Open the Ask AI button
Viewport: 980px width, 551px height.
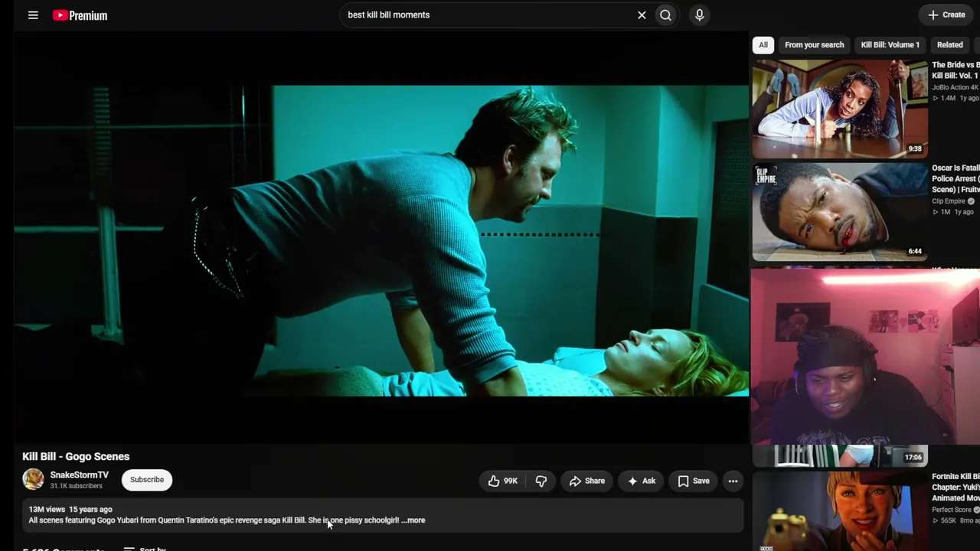point(642,481)
